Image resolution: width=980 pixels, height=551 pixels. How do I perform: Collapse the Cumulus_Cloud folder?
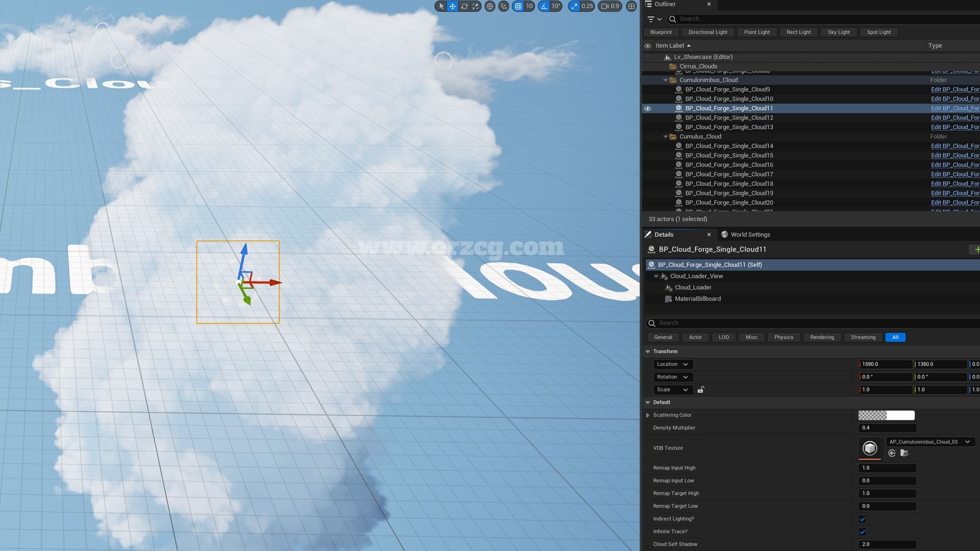point(665,137)
